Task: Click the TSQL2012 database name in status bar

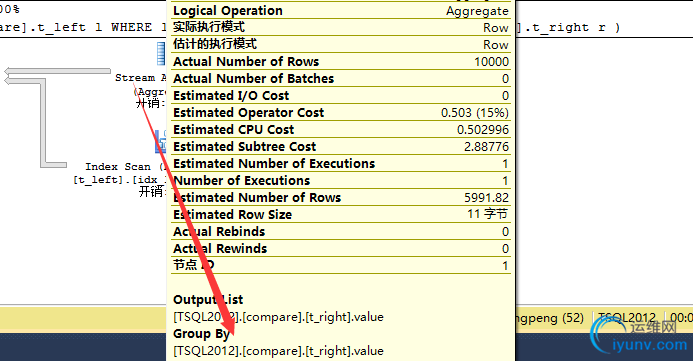Action: [x=627, y=318]
